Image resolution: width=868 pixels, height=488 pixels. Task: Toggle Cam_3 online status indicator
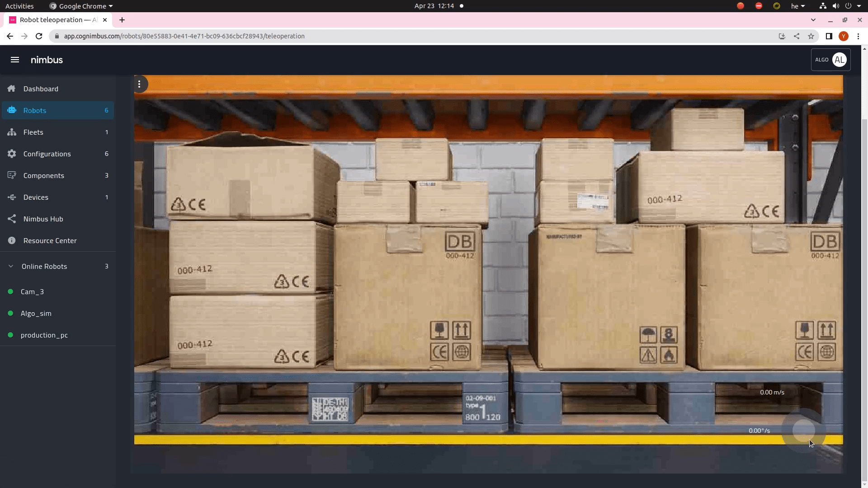(x=10, y=291)
